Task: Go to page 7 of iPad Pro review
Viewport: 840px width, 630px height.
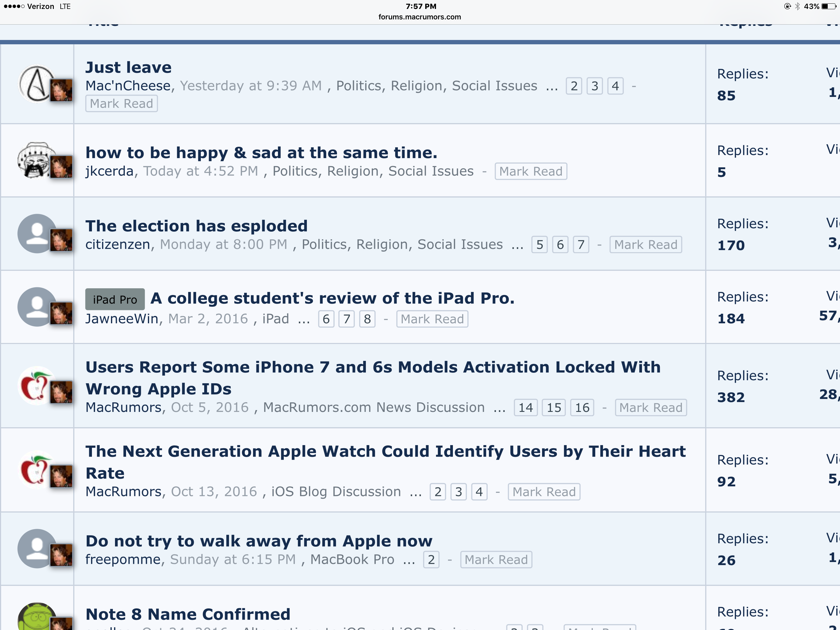Action: point(347,319)
